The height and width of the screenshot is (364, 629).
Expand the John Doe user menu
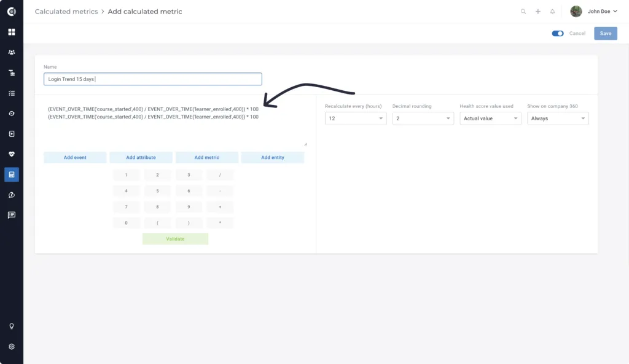click(603, 12)
